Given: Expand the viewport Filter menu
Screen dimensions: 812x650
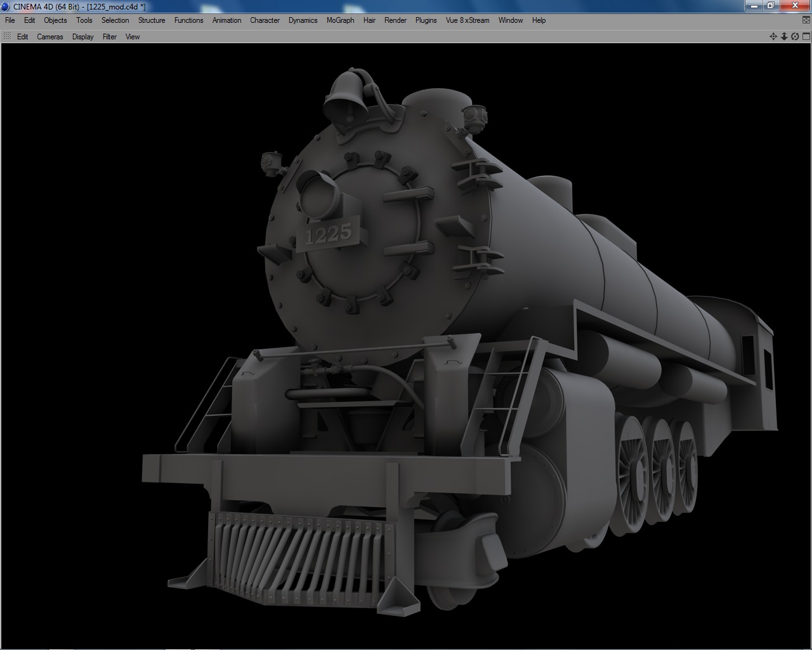Looking at the screenshot, I should (x=110, y=37).
